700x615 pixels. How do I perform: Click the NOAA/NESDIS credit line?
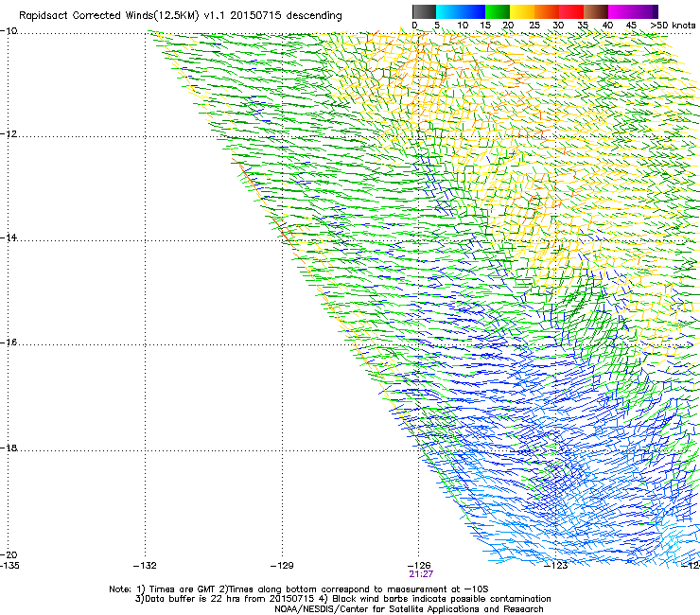point(409,609)
